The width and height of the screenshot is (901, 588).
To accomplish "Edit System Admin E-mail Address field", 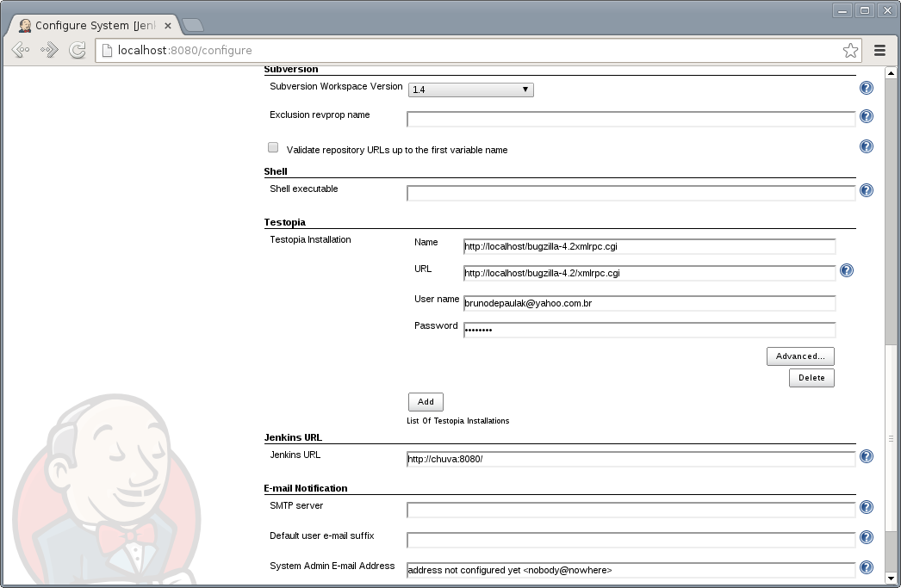I will point(631,570).
